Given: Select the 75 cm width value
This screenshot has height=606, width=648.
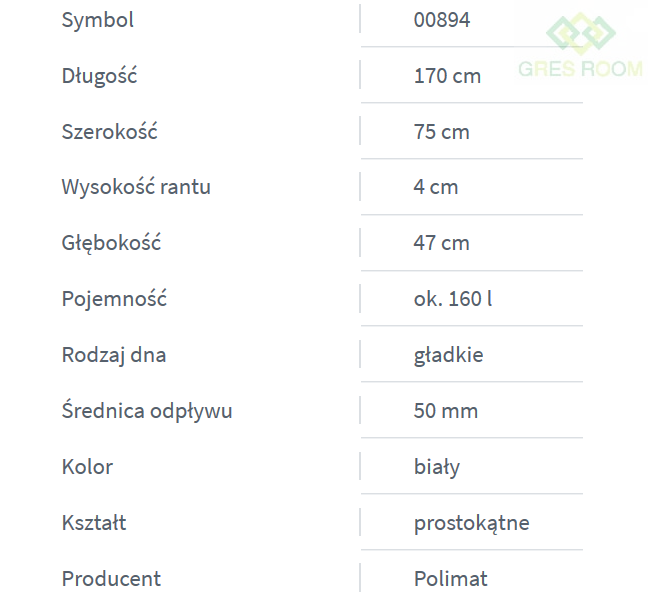Looking at the screenshot, I should 441,132.
